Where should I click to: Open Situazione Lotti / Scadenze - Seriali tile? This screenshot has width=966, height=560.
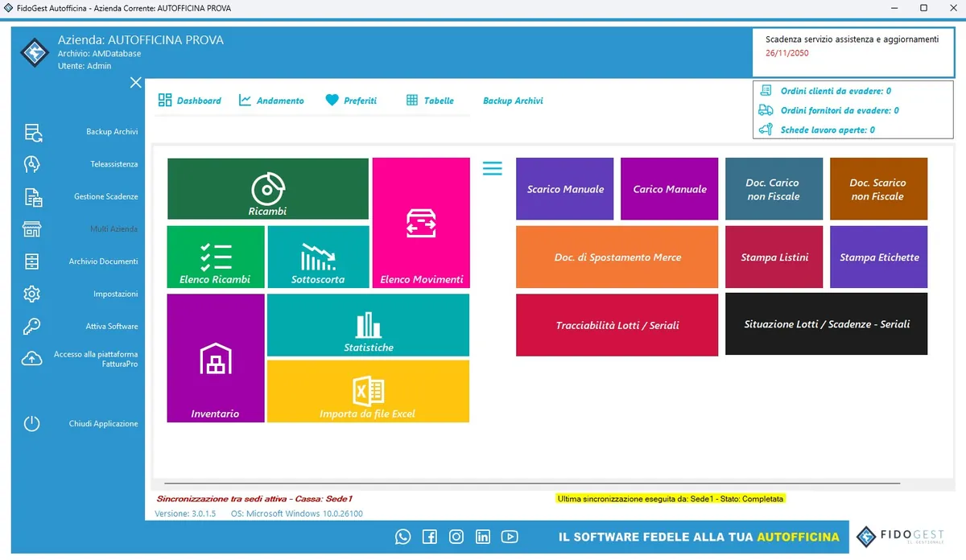827,323
